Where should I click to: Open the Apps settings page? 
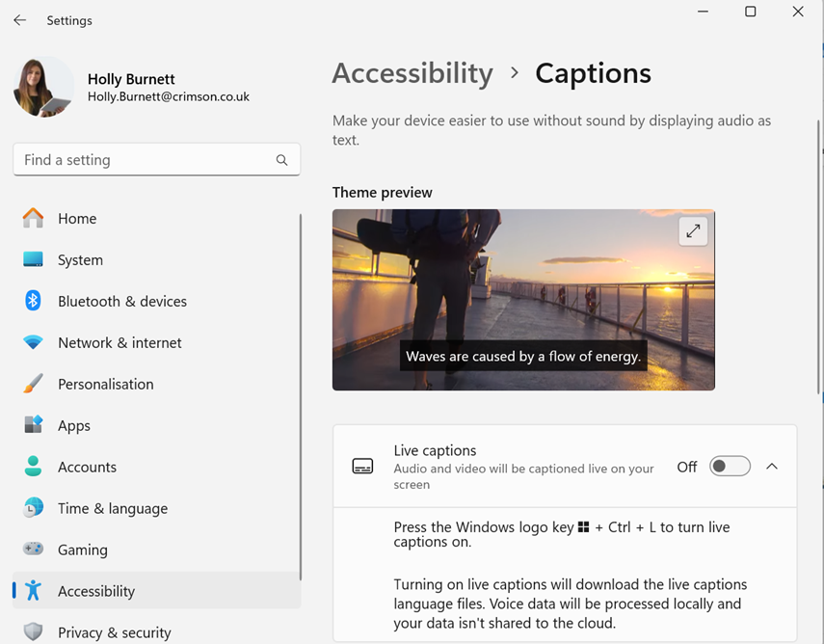pos(74,425)
